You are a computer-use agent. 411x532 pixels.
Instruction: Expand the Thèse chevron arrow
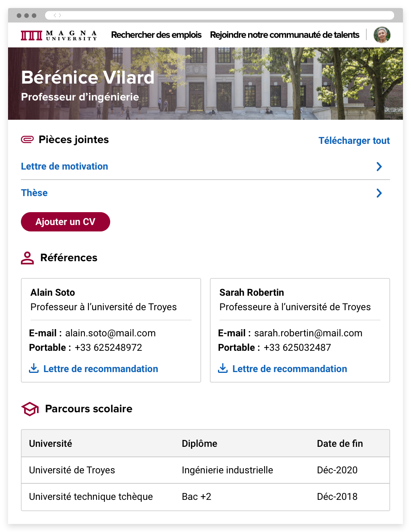(379, 193)
